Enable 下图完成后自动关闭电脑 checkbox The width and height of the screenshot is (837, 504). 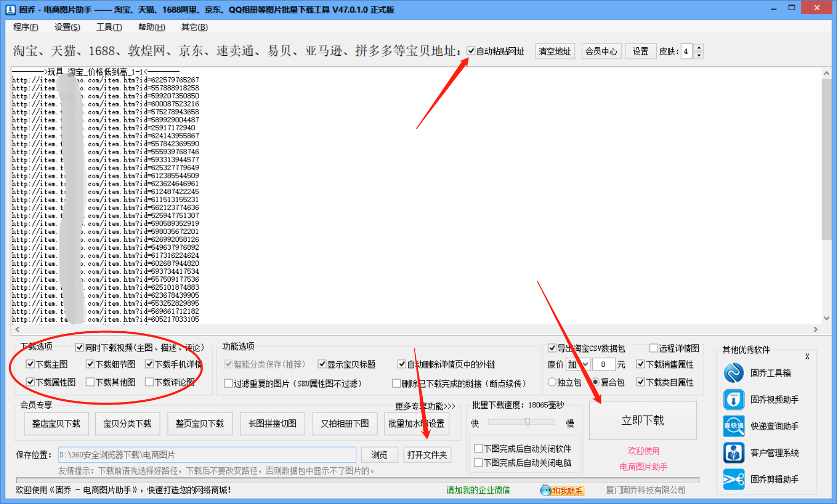click(x=478, y=463)
